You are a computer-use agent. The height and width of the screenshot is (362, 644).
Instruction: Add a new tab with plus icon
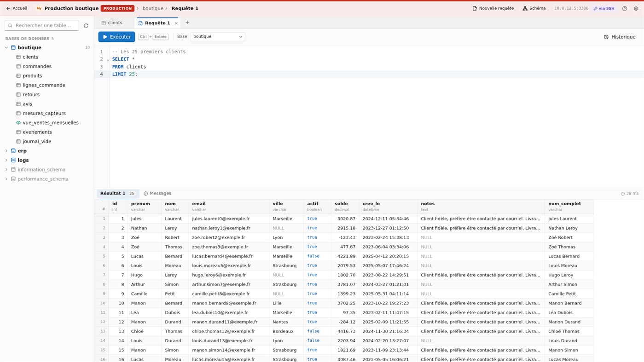point(187,23)
